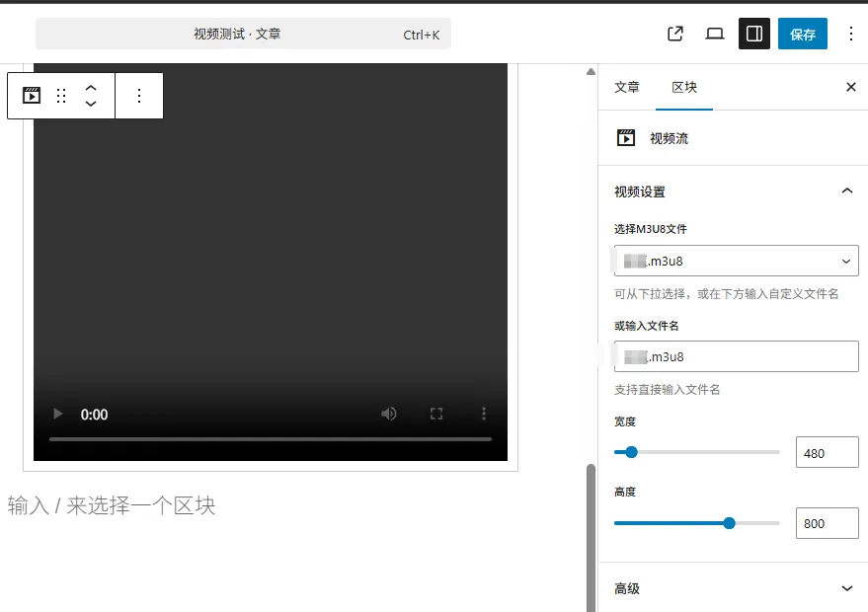This screenshot has height=612, width=868.
Task: Move block down with the down arrow
Action: pyautogui.click(x=91, y=104)
